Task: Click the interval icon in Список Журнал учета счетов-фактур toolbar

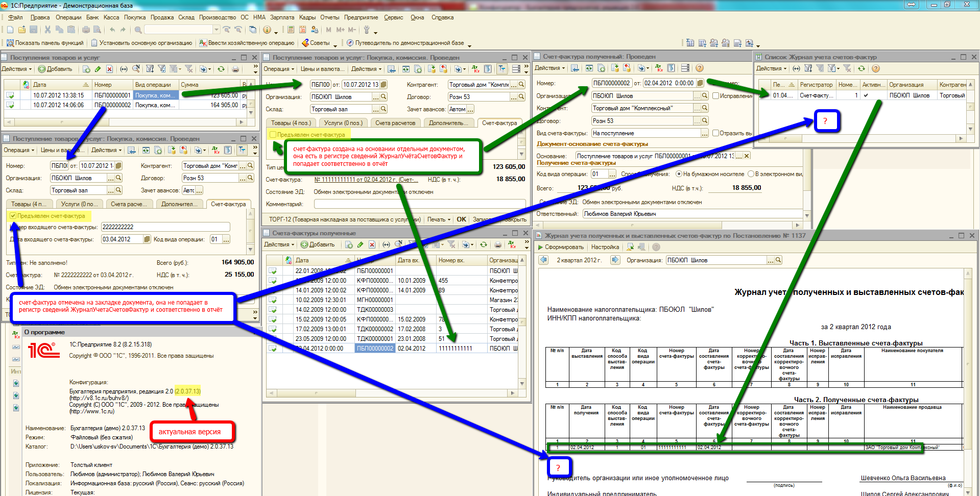Action: pyautogui.click(x=796, y=68)
